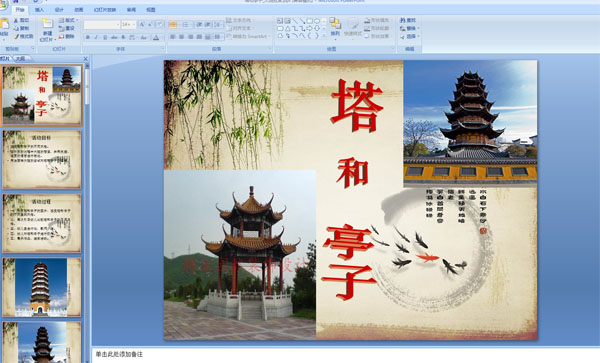Click the Copy button in clipboard group

(21, 28)
